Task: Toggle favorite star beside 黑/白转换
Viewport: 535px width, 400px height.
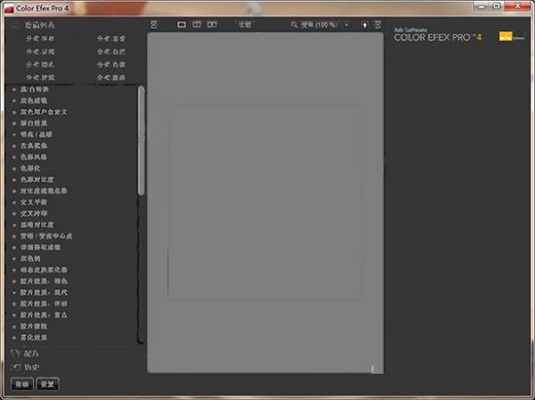Action: click(x=14, y=89)
